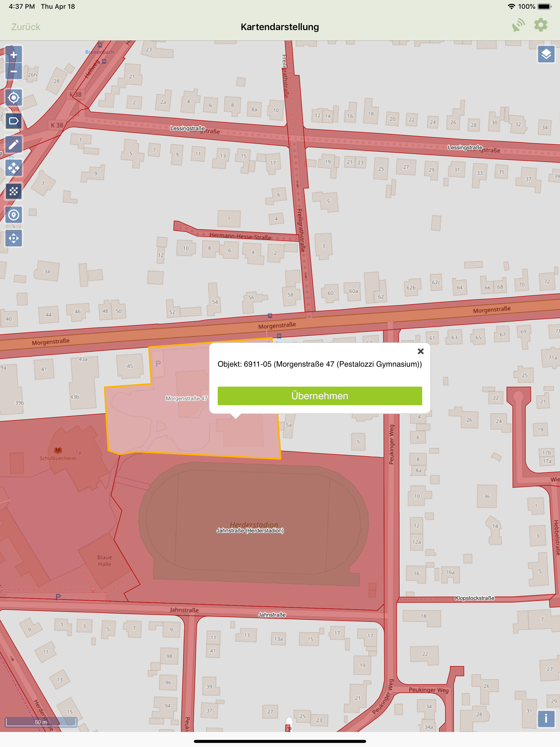Tap building 43b

(x=75, y=397)
